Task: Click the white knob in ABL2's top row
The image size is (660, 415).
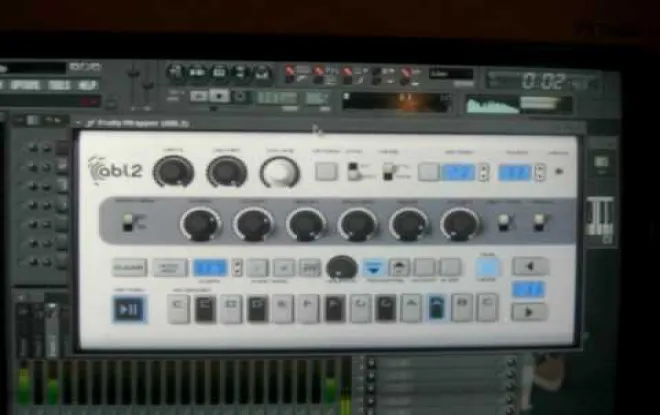Action: tap(280, 172)
